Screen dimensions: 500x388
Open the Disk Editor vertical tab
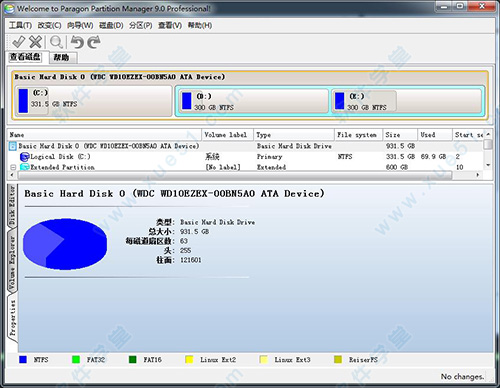12,206
